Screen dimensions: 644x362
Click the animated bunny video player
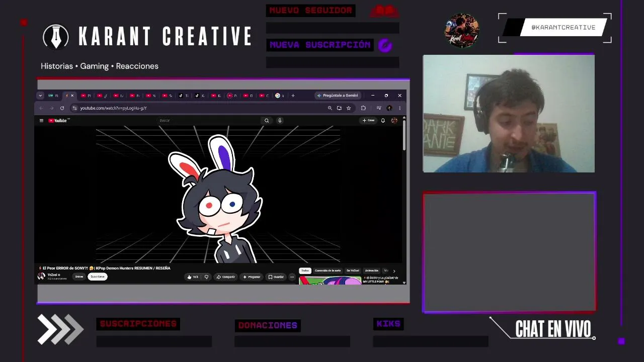click(218, 195)
